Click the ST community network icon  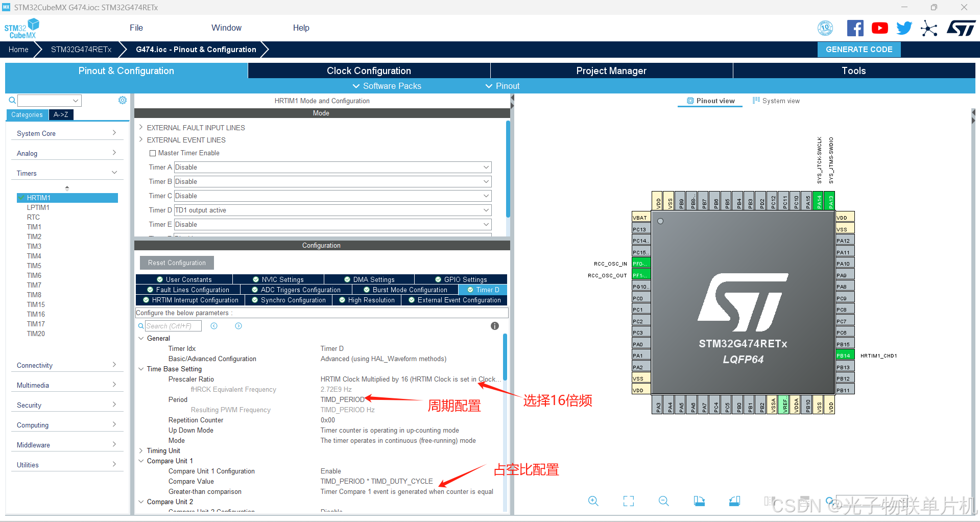point(929,28)
